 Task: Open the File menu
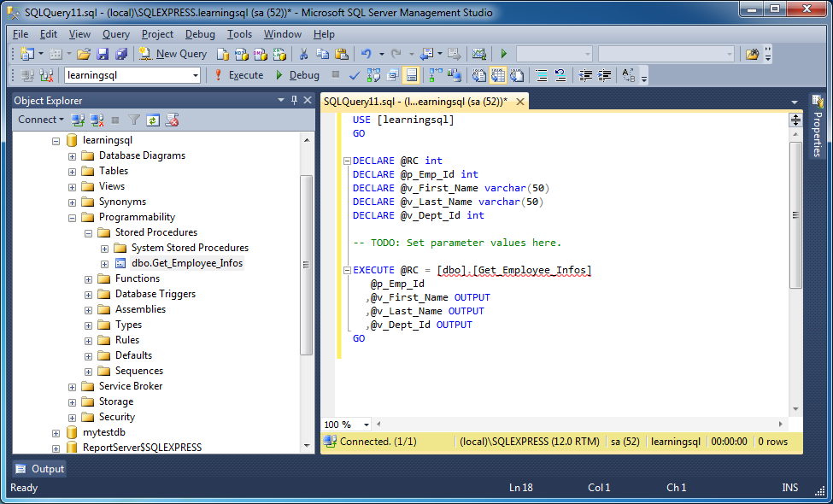21,34
